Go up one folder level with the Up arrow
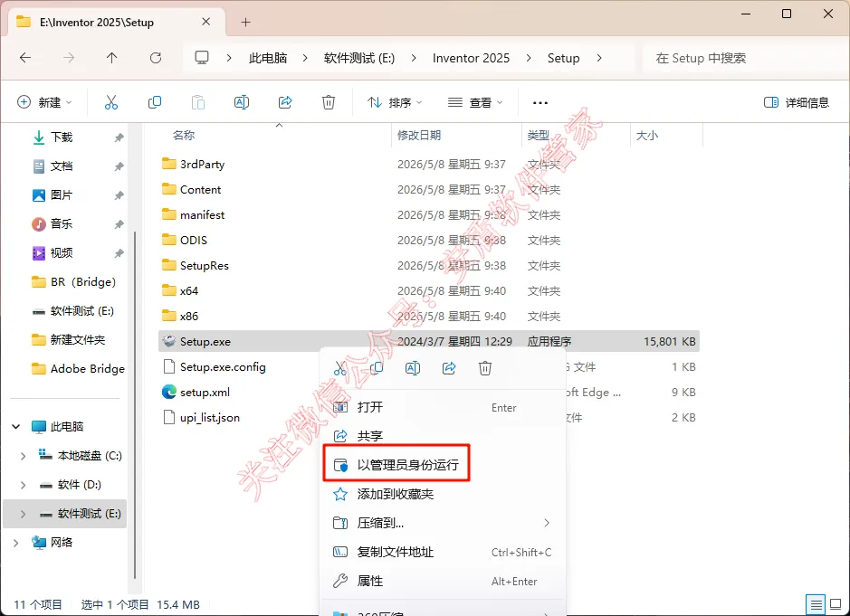The width and height of the screenshot is (850, 616). (x=111, y=58)
